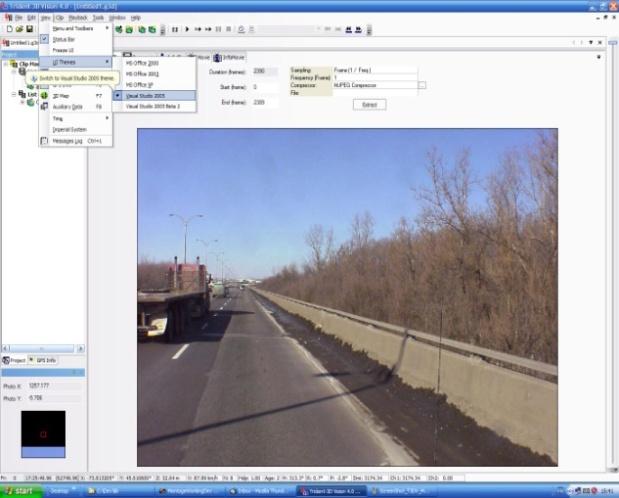Expand the Menu and Toolbars submenu
The width and height of the screenshot is (619, 498).
(75, 28)
